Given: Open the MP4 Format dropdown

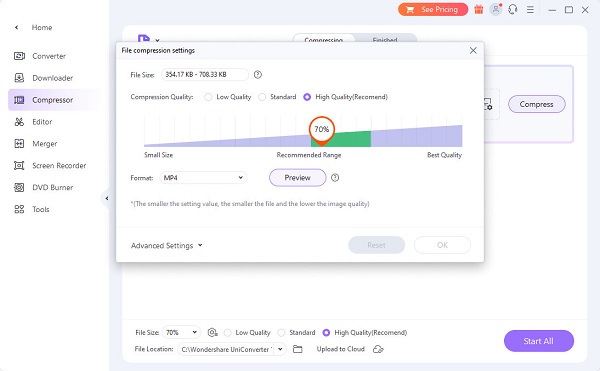Looking at the screenshot, I should [x=203, y=177].
